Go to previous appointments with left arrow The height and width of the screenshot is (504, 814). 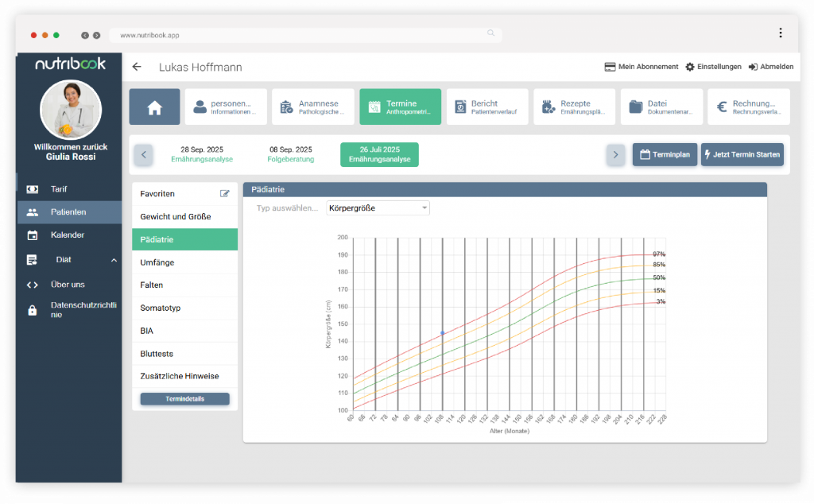click(143, 154)
